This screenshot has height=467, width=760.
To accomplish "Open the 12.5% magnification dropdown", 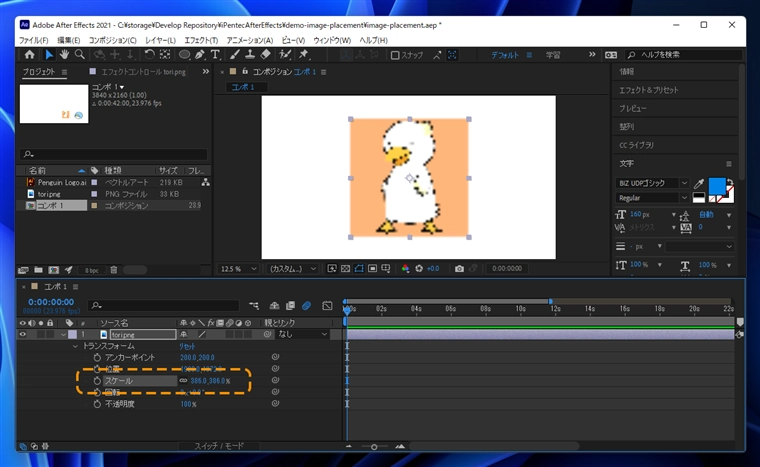I will 245,268.
